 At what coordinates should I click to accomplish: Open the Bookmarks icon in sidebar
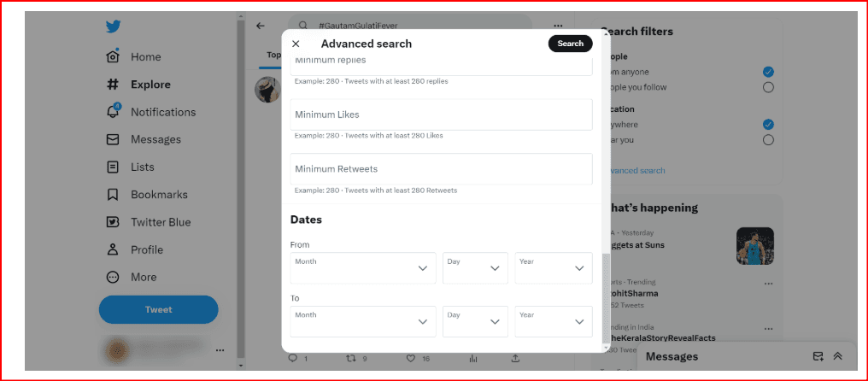pos(113,195)
